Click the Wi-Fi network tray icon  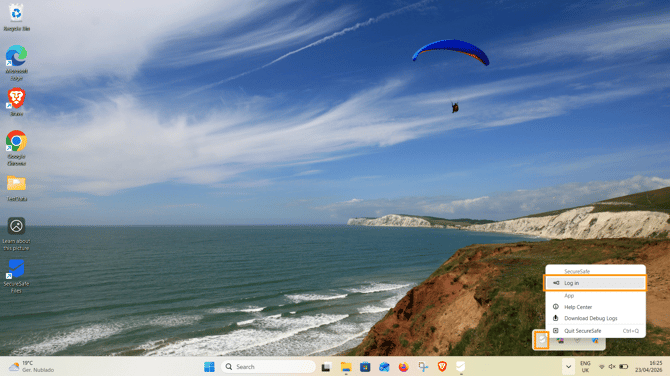pos(602,367)
